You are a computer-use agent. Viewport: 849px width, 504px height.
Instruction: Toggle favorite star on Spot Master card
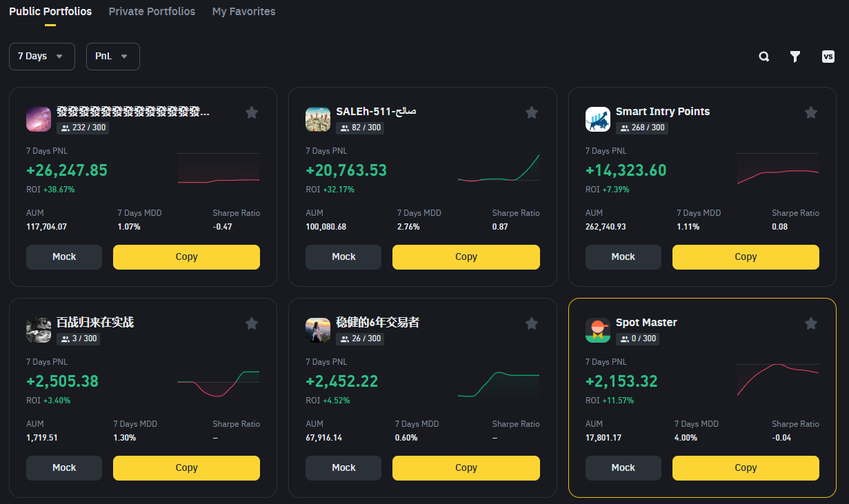(x=811, y=323)
